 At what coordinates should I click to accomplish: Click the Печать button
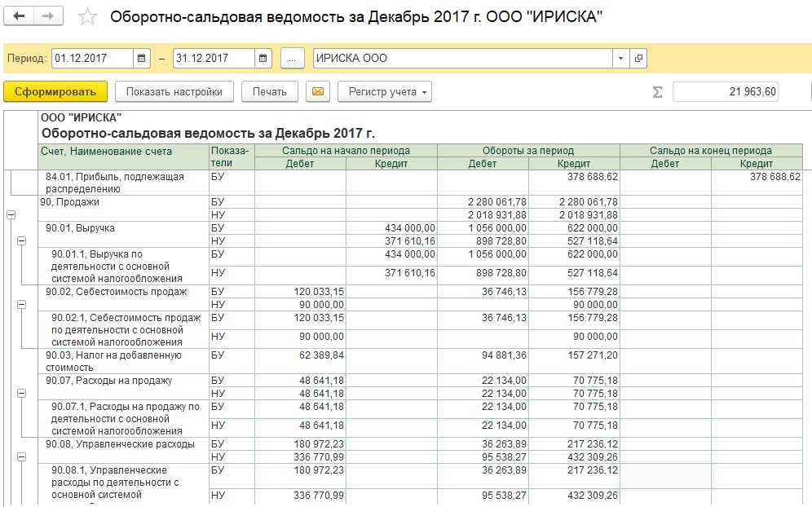(269, 92)
